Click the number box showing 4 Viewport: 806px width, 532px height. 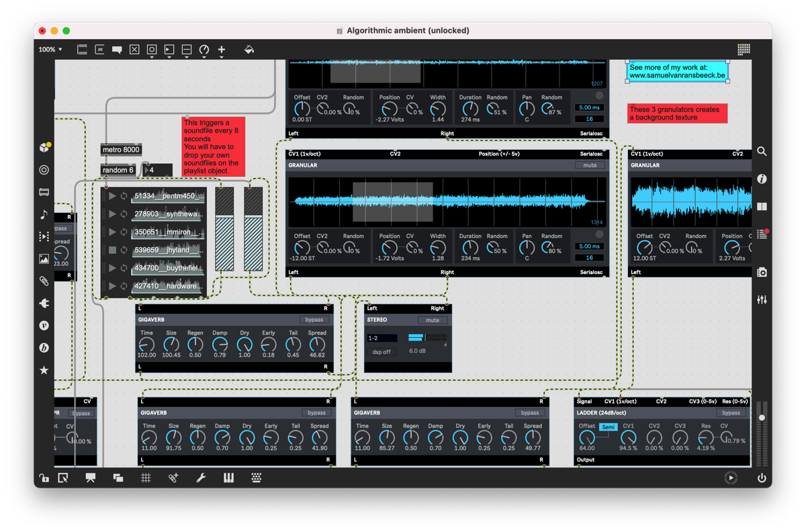pyautogui.click(x=158, y=170)
